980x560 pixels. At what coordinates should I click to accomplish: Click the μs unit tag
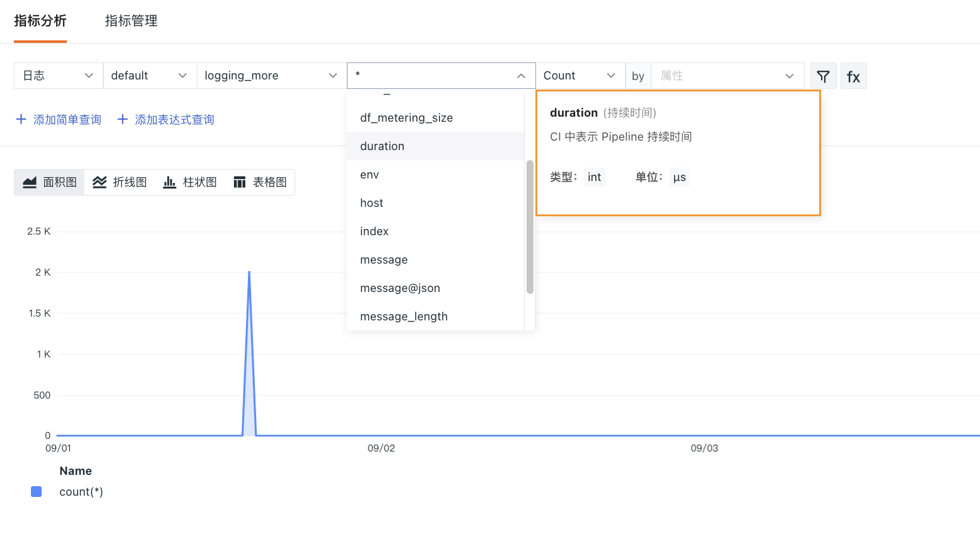(x=679, y=177)
